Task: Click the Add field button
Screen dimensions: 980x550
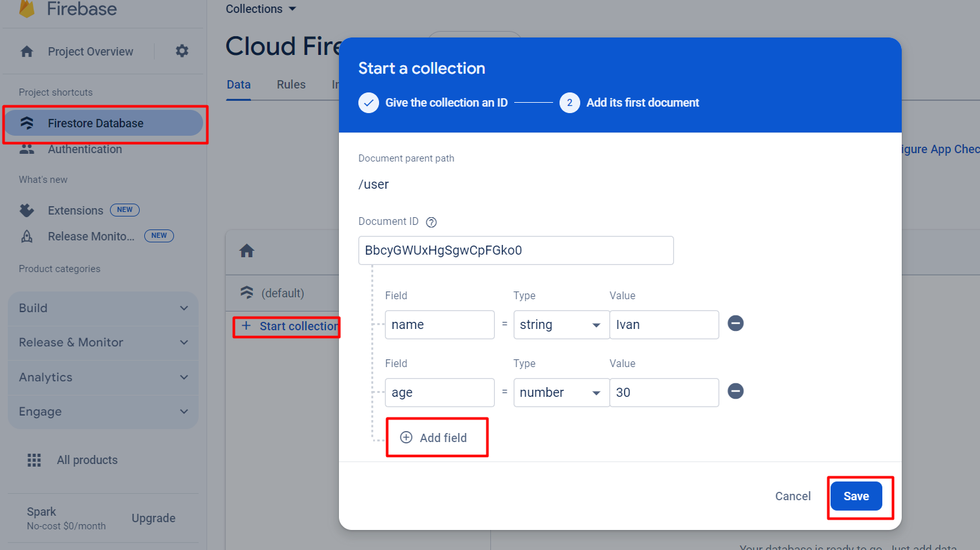Action: coord(434,438)
